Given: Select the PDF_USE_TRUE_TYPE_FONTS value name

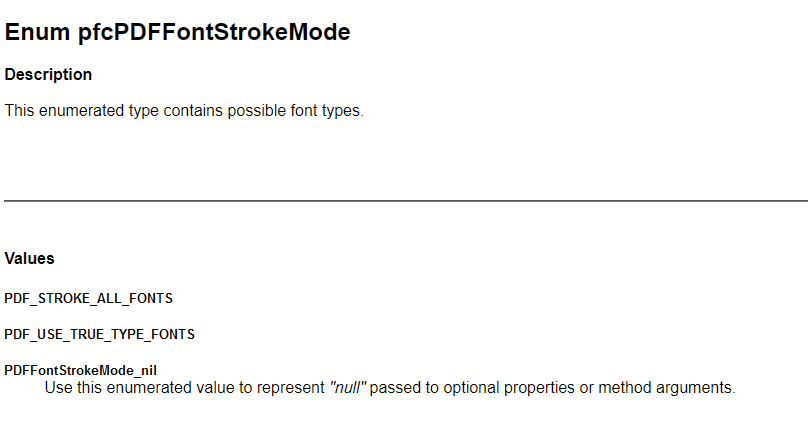Looking at the screenshot, I should (x=100, y=334).
